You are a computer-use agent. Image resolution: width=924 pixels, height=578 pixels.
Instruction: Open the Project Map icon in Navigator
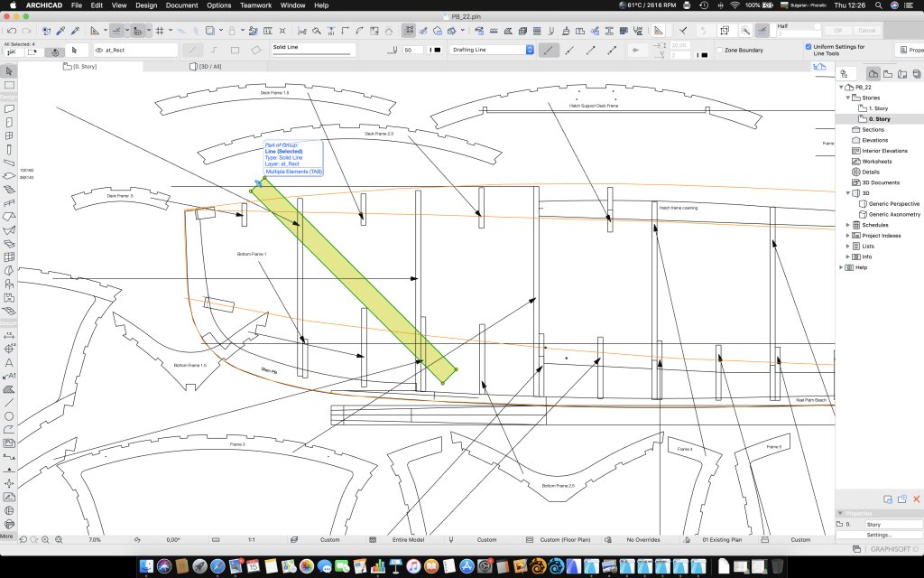873,73
